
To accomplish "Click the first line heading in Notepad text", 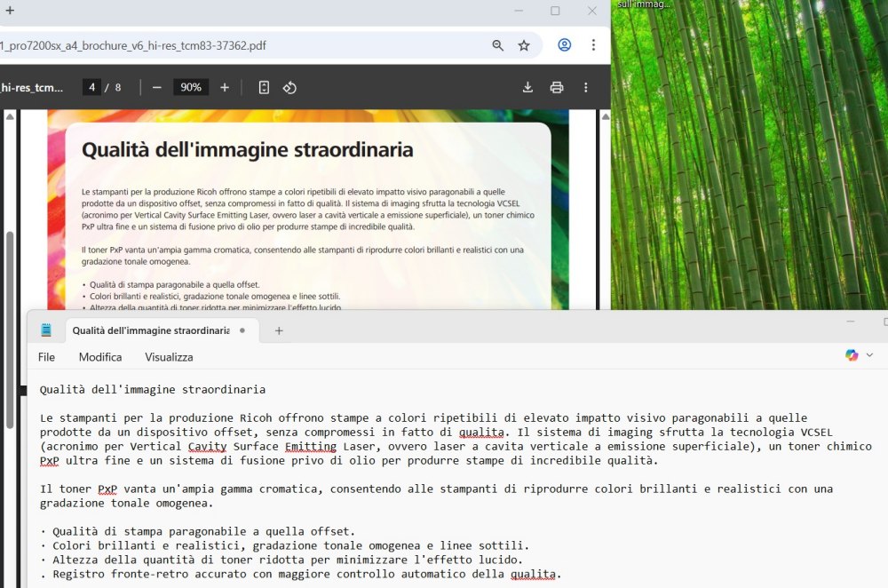I will tap(153, 389).
